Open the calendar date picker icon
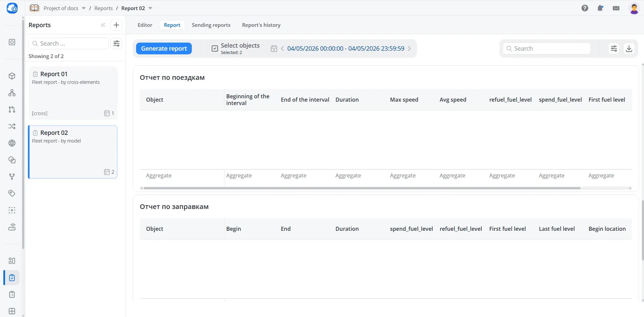The height and width of the screenshot is (317, 644). click(x=274, y=49)
